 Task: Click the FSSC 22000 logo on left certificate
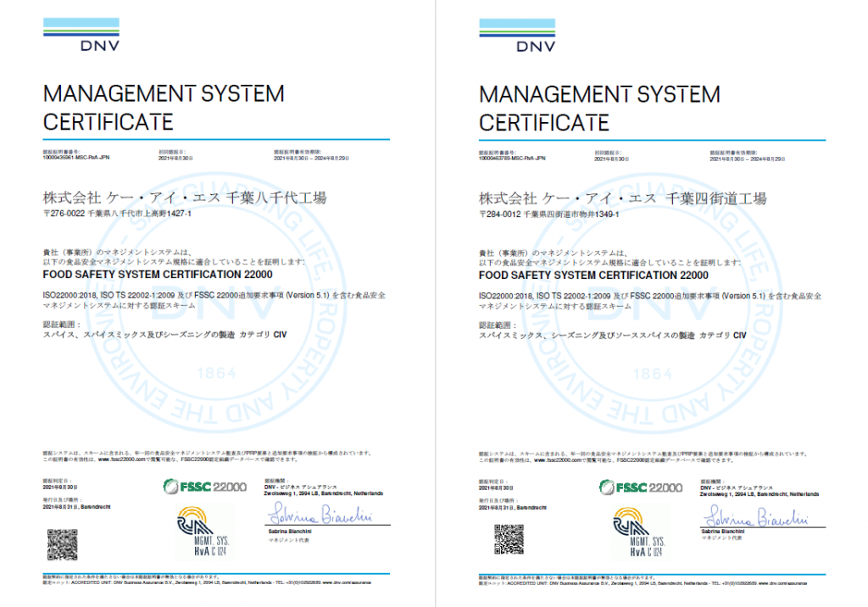[x=205, y=487]
